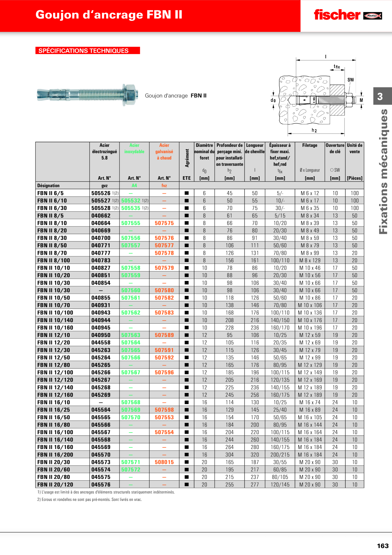Click orange article number 507591
This screenshot has height=555, width=392.
(x=164, y=350)
